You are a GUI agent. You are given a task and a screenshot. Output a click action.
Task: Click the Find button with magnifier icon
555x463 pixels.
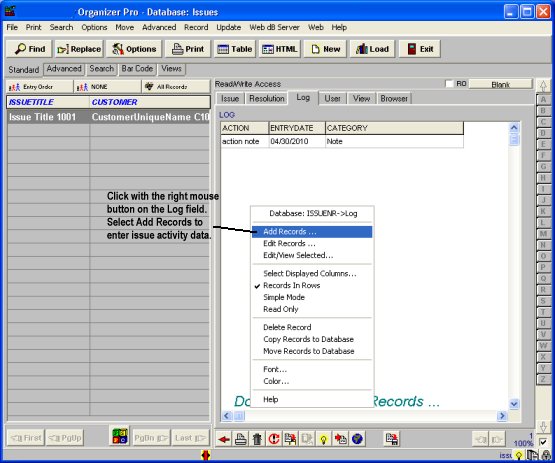[29, 49]
